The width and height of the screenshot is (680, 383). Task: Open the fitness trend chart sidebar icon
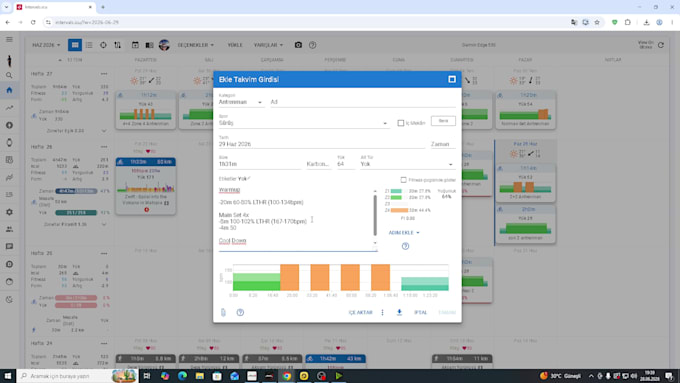coord(9,108)
